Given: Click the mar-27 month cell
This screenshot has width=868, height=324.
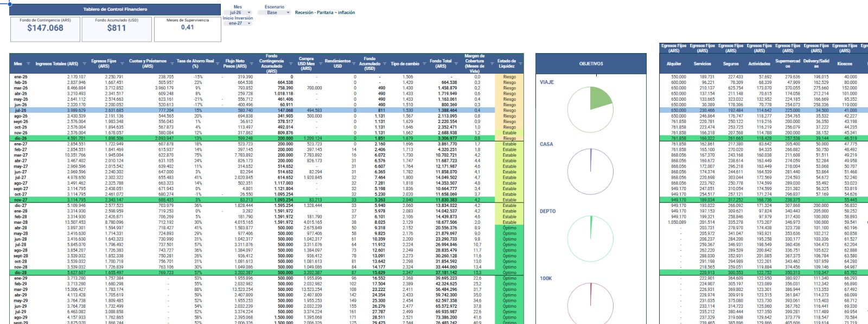Looking at the screenshot, I should pyautogui.click(x=20, y=155).
